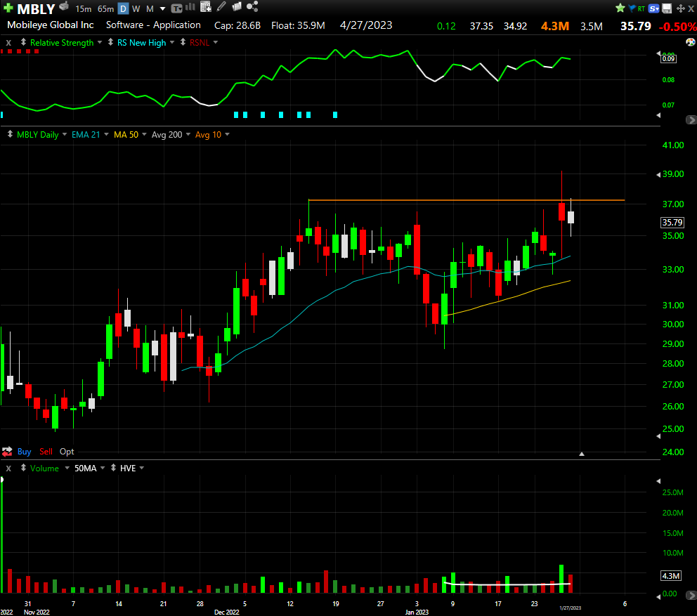This screenshot has height=616, width=697.
Task: Click the MA 50 indicator label
Action: (x=126, y=135)
